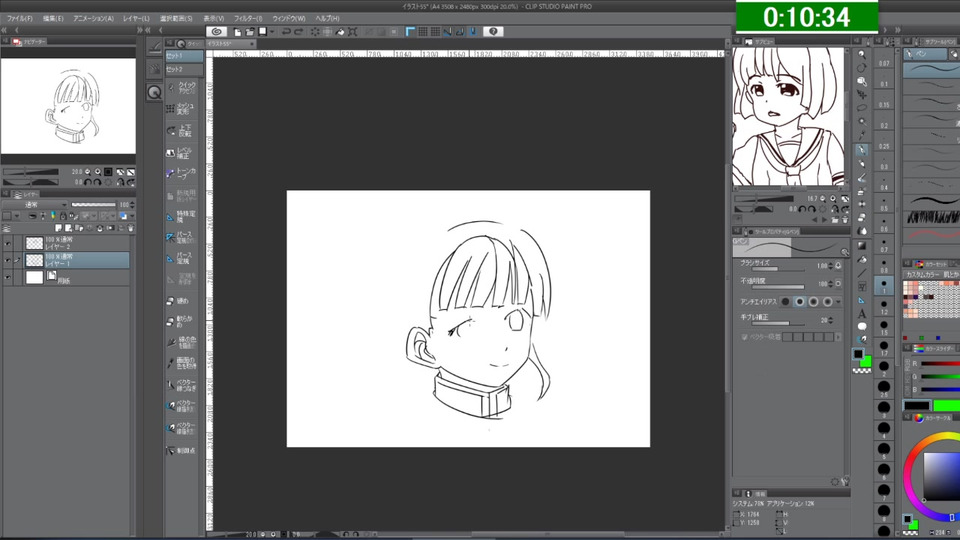
Task: Adjust layer opacity 100 spinner arrows
Action: (133, 205)
